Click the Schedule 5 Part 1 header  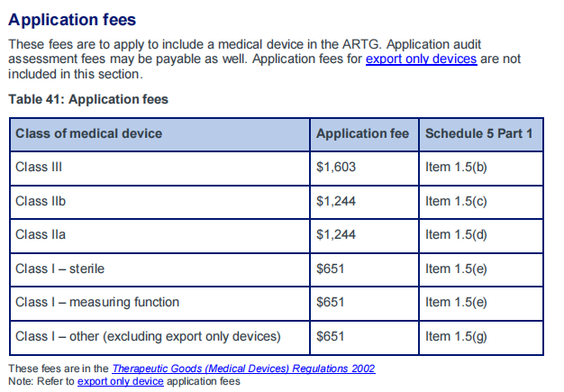click(478, 133)
